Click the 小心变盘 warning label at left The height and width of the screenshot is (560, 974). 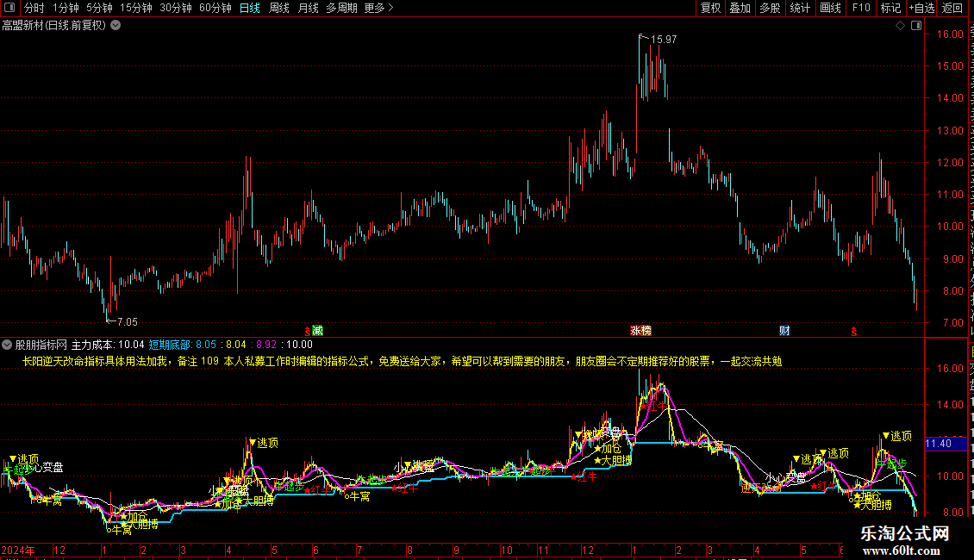point(43,467)
